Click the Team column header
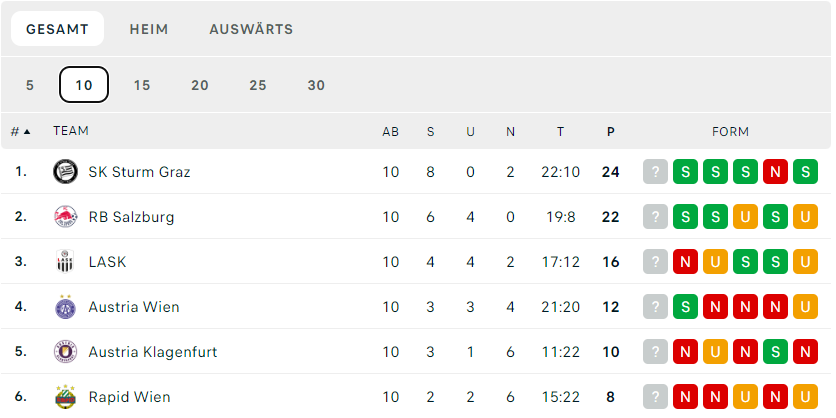 coord(71,132)
